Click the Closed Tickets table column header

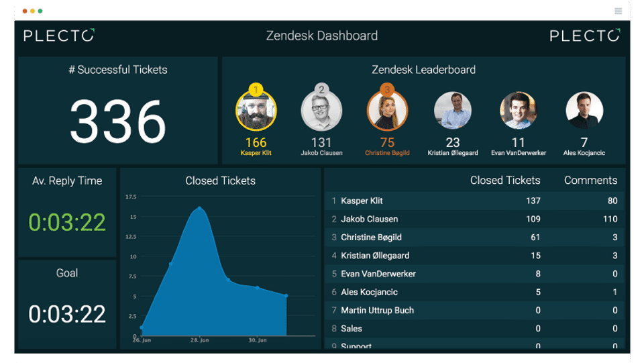[x=505, y=180]
